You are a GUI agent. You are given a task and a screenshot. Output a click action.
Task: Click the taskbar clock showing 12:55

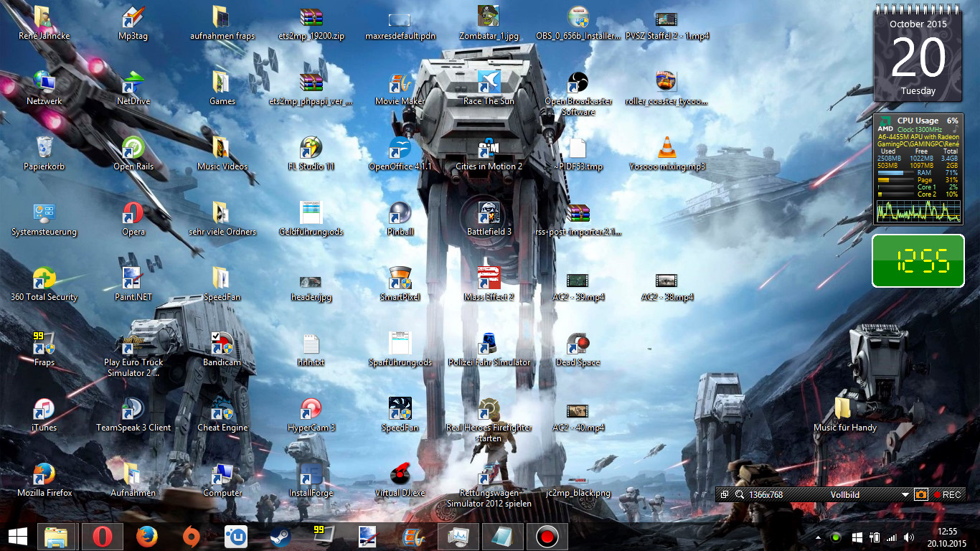coord(947,537)
